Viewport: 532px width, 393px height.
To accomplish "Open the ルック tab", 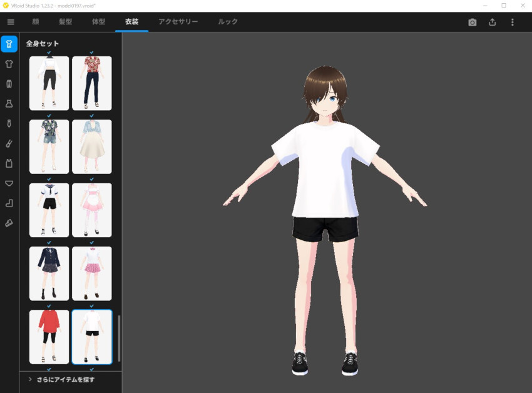I will (x=228, y=22).
